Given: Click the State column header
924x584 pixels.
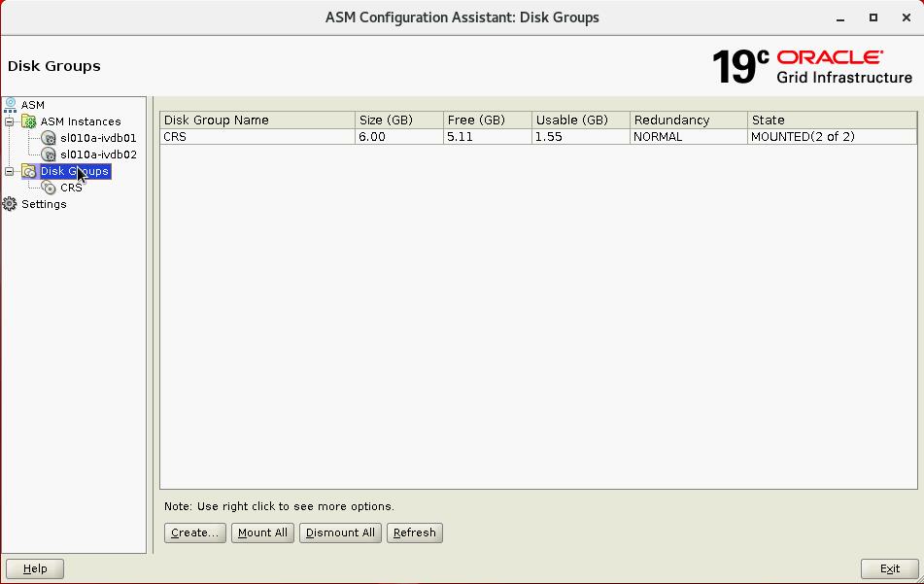Looking at the screenshot, I should 831,120.
